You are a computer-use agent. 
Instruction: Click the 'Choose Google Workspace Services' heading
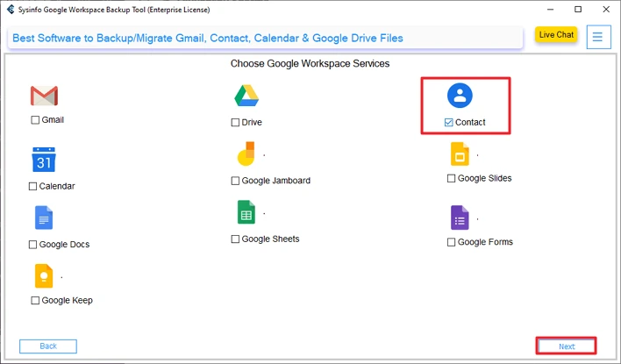(x=310, y=63)
